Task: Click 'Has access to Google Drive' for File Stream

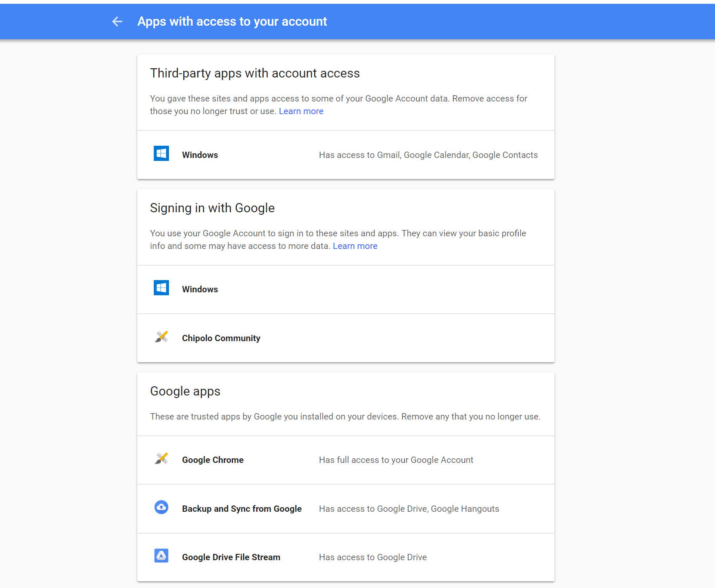Action: (373, 557)
